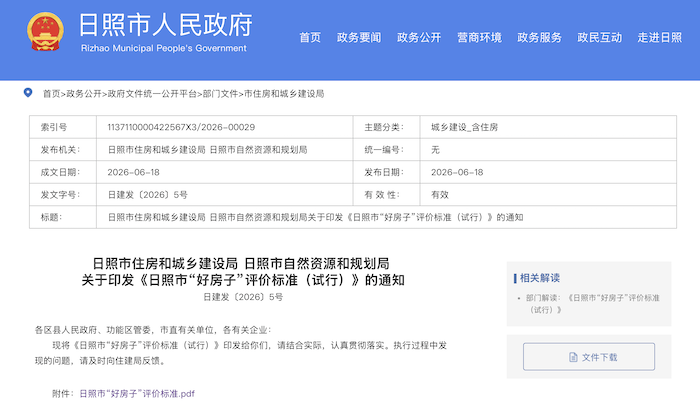700x411 pixels.
Task: Open 政务服务 navigation item
Action: pos(539,37)
